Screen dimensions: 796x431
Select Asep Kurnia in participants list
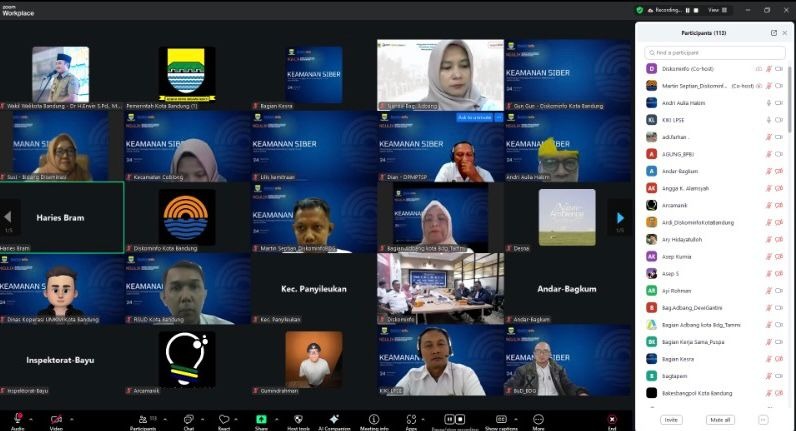click(x=715, y=257)
